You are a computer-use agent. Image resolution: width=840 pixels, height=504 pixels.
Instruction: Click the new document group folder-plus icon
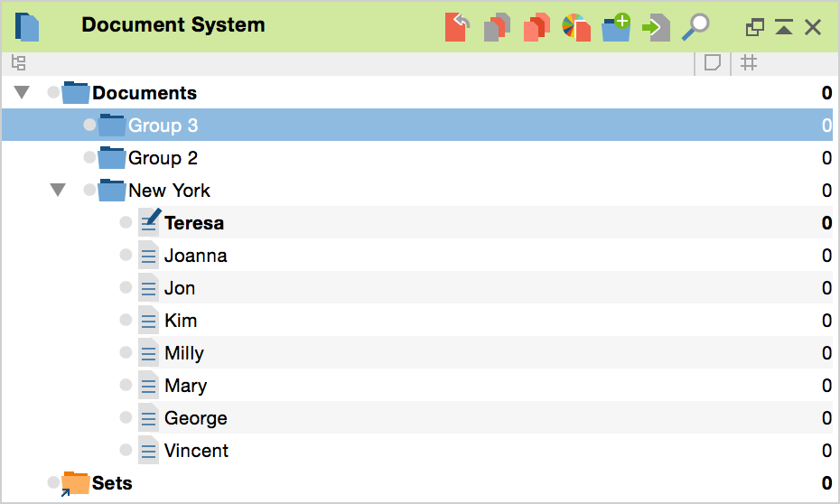[616, 27]
